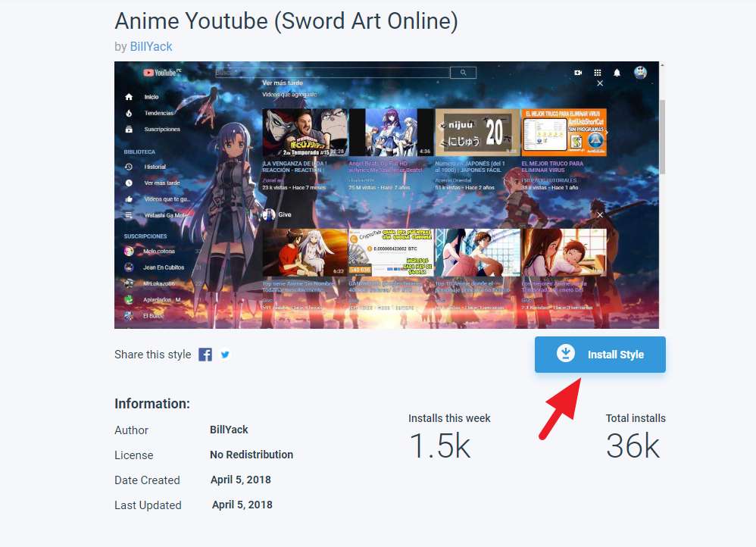The image size is (756, 547).
Task: Dismiss the Ver más tarde section X
Action: click(x=600, y=83)
